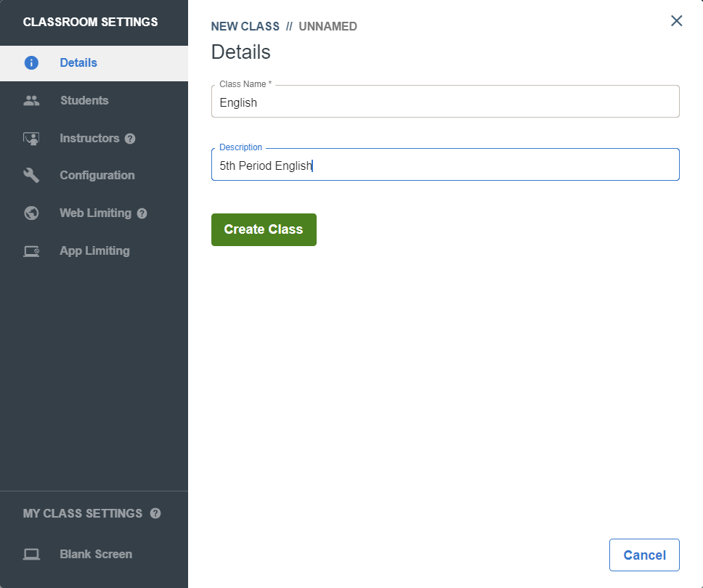703x588 pixels.
Task: Go to the App Limiting section
Action: click(x=94, y=251)
